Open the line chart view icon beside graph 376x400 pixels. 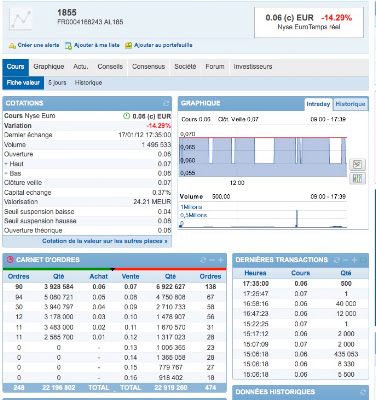click(357, 164)
